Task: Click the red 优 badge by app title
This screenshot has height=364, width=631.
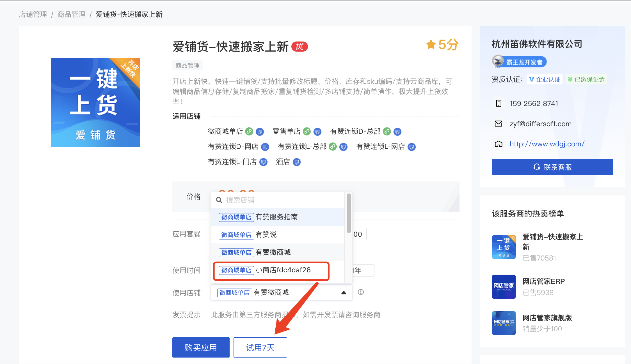Action: click(x=300, y=47)
